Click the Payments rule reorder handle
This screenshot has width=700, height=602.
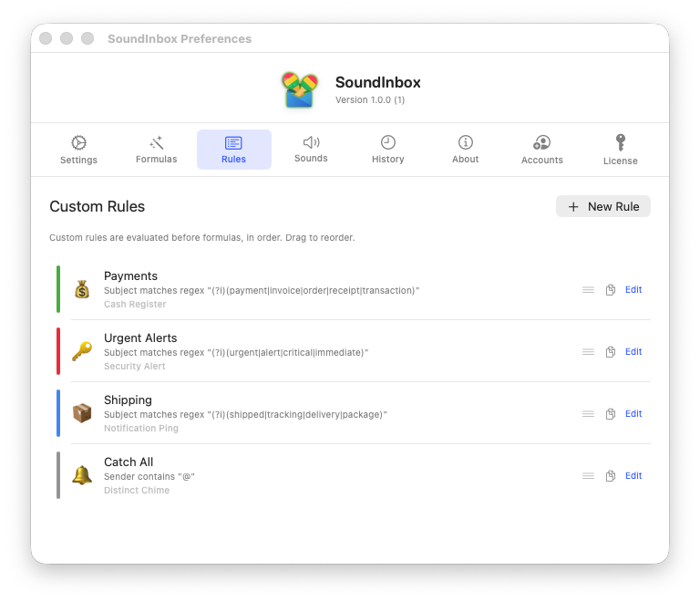click(x=588, y=290)
